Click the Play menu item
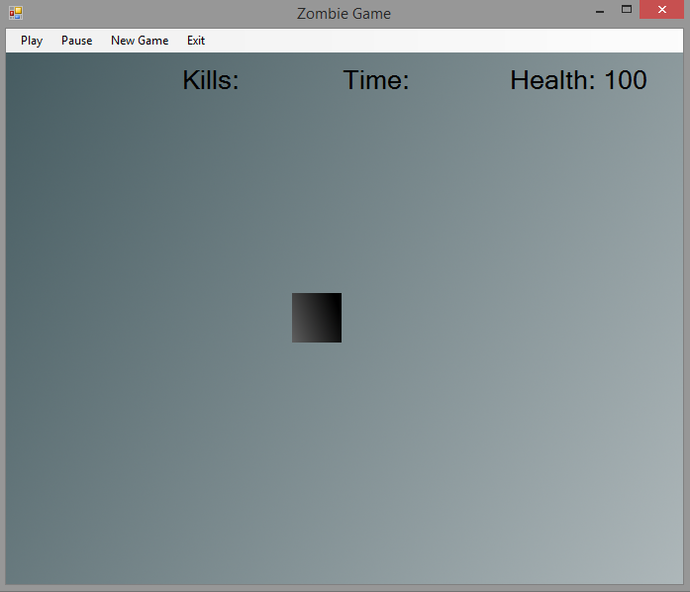 pyautogui.click(x=32, y=41)
